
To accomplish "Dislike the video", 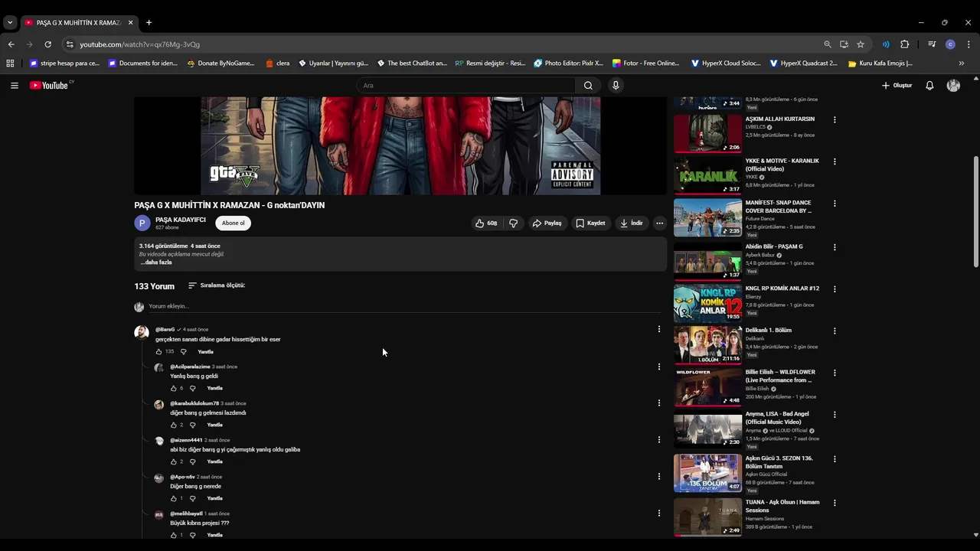I will coord(513,223).
